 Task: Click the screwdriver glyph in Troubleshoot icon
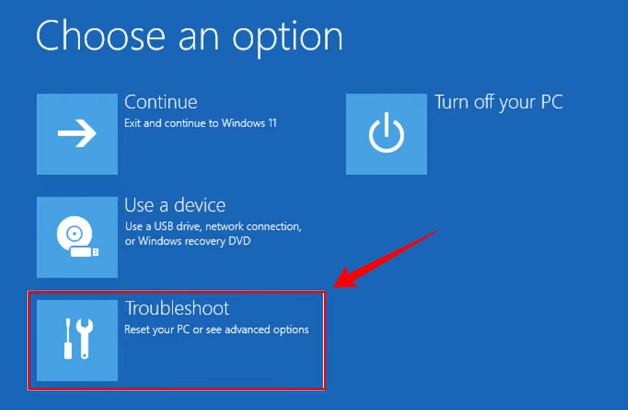pos(68,339)
